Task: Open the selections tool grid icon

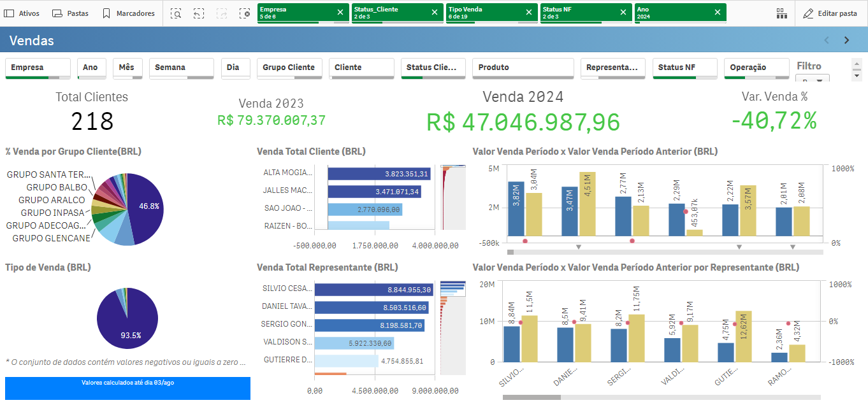Action: pos(781,13)
